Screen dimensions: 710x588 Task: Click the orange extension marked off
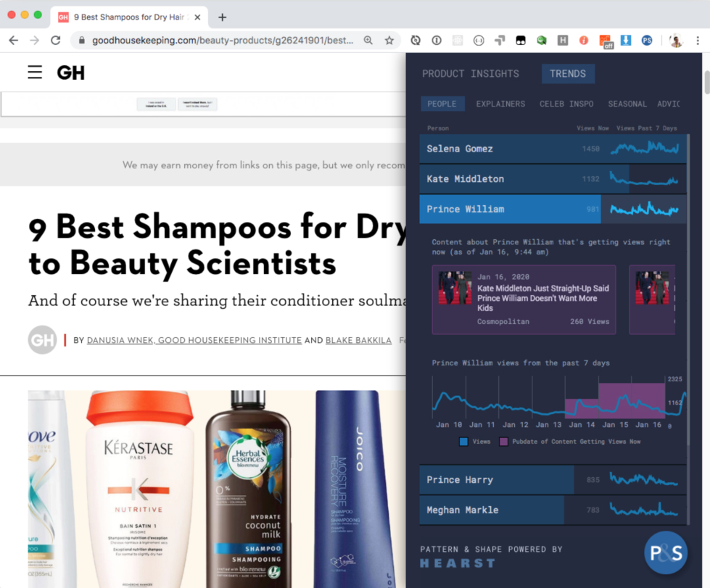tap(606, 41)
